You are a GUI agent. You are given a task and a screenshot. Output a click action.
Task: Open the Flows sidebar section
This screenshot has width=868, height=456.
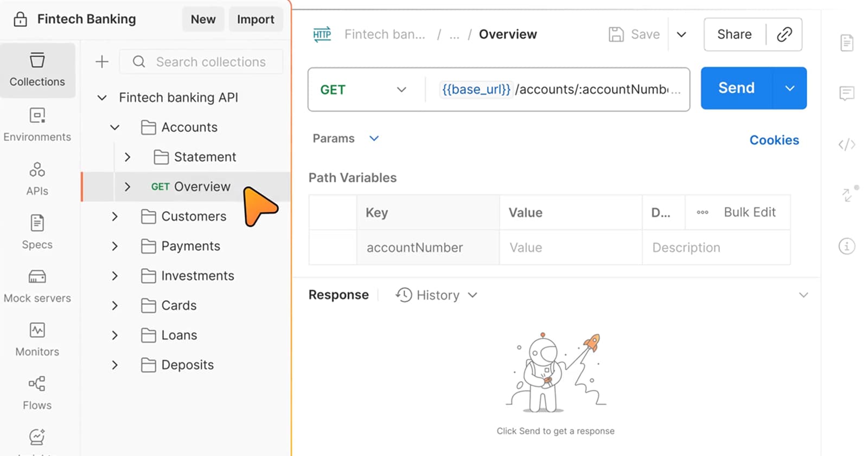[x=37, y=393]
